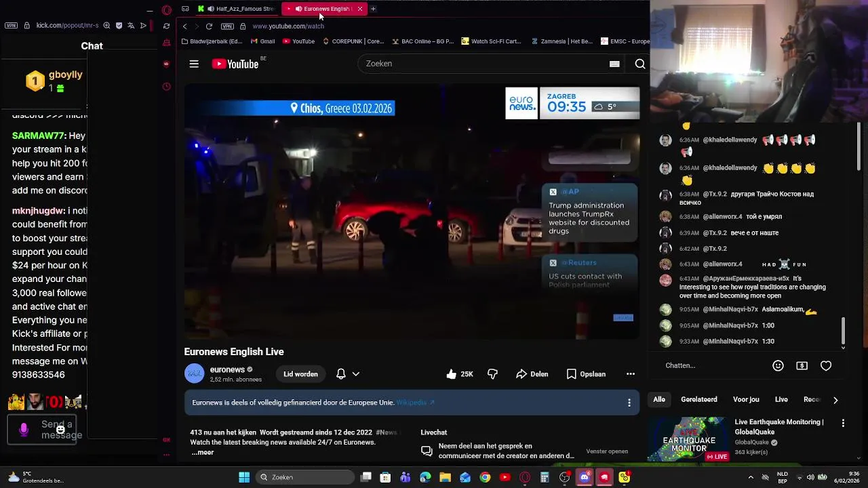
Task: Show hidden system tray icons chevron
Action: click(x=750, y=477)
